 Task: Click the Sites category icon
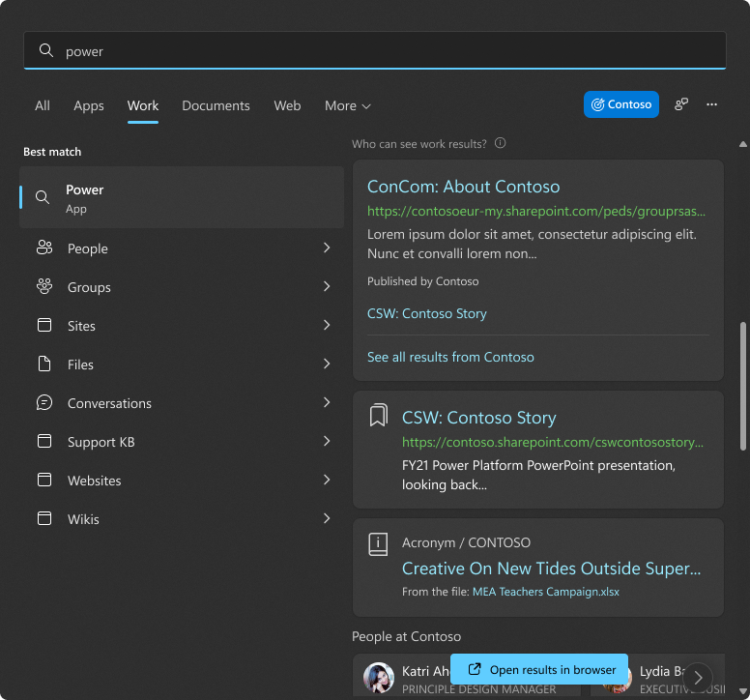pos(44,325)
